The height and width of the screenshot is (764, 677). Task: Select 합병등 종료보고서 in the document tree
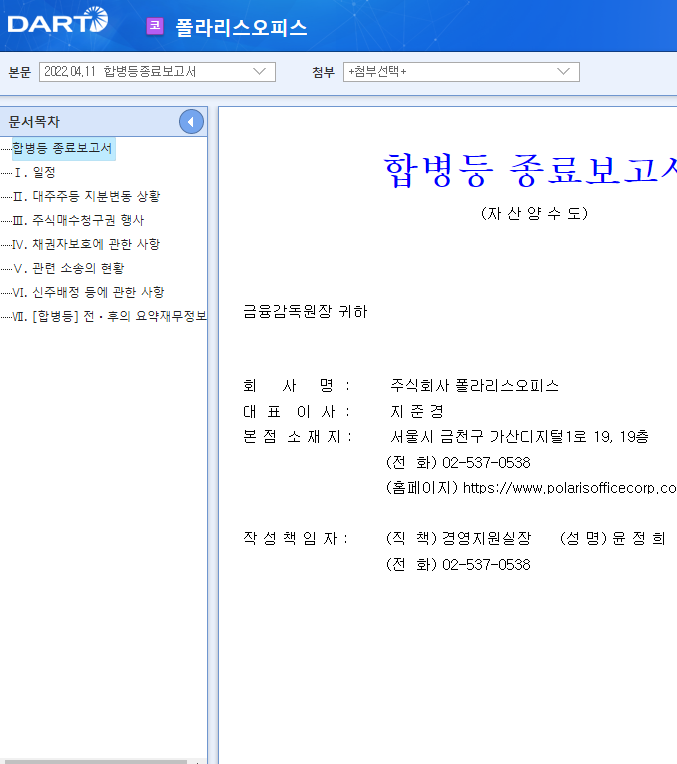pos(62,148)
